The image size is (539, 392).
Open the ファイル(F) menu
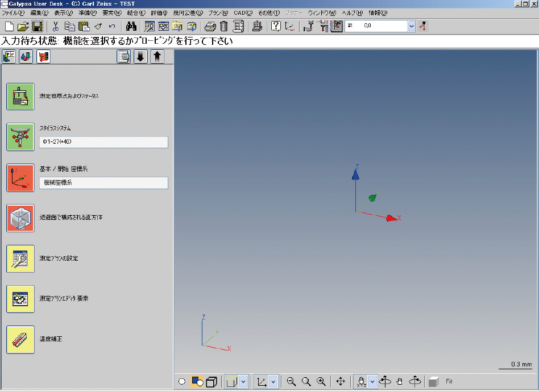tap(13, 12)
